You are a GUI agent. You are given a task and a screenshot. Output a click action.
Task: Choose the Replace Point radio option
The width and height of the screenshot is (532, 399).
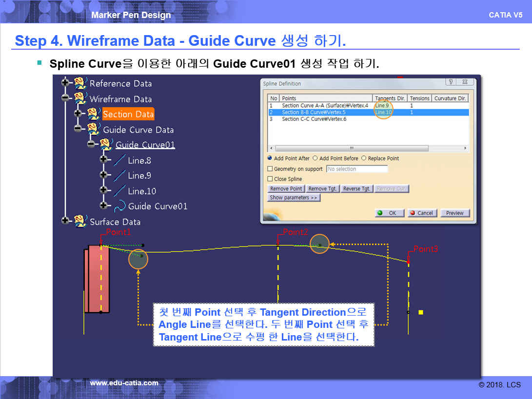click(x=364, y=158)
